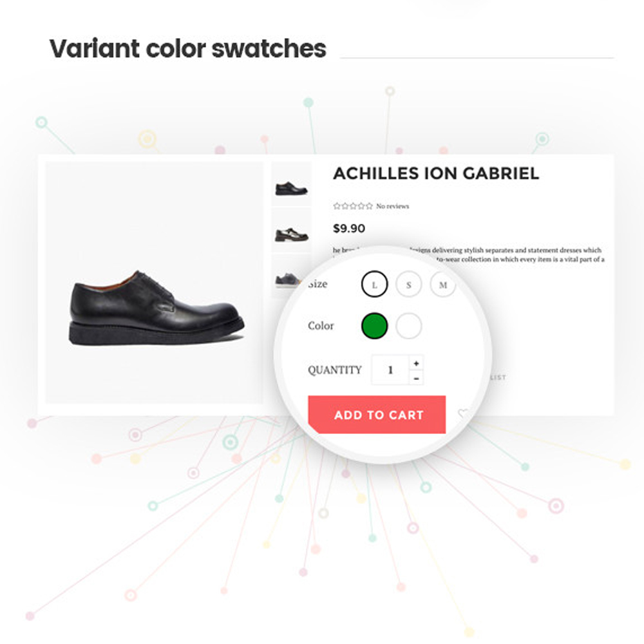Pick size M option
This screenshot has height=644, width=644.
443,284
